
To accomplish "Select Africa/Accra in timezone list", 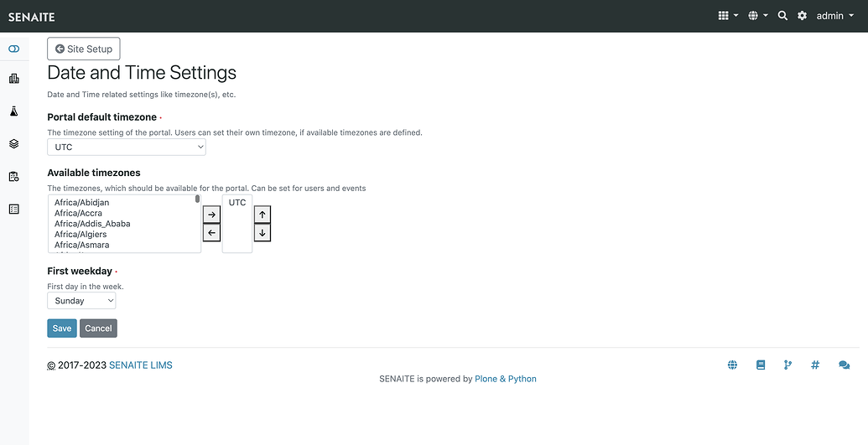I will pyautogui.click(x=78, y=213).
